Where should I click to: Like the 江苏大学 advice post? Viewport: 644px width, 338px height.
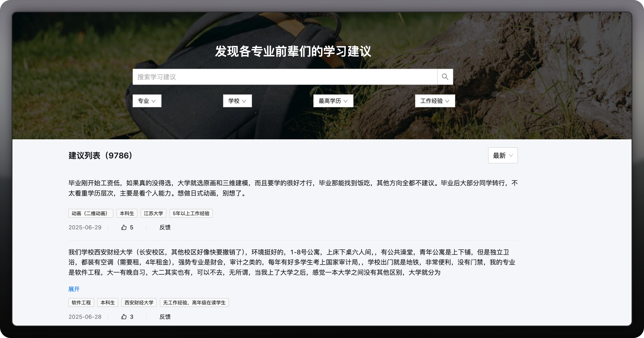click(124, 227)
